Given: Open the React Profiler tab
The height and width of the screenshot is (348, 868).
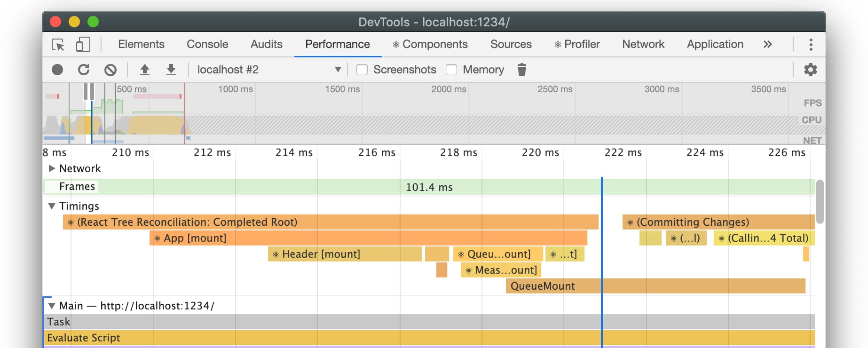Looking at the screenshot, I should point(576,44).
